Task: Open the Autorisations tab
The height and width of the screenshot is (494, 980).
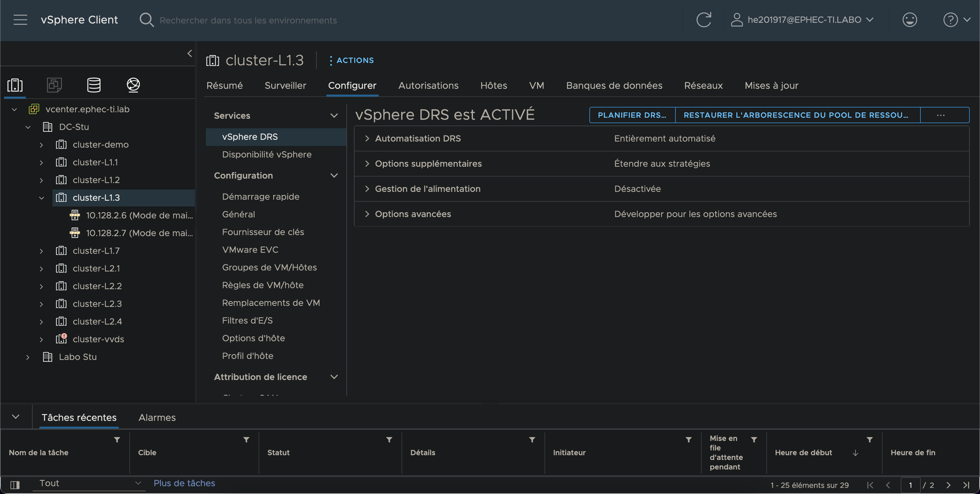Action: [x=428, y=86]
